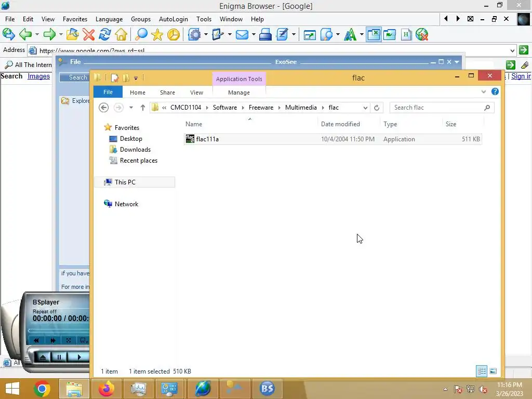Open the ExoSee title bar dropdown arrow
Screen dimensions: 532x399
[x=457, y=62]
